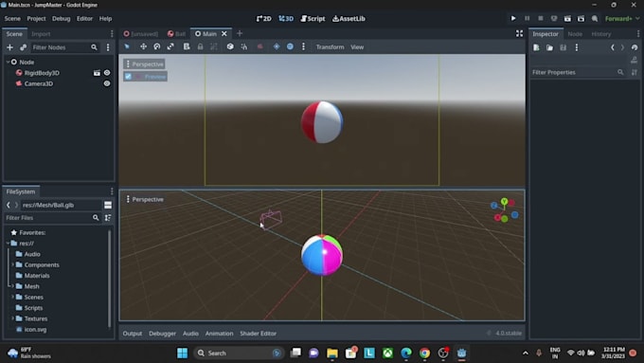Toggle visibility of Camera3D node
This screenshot has height=363, width=644.
pos(107,83)
